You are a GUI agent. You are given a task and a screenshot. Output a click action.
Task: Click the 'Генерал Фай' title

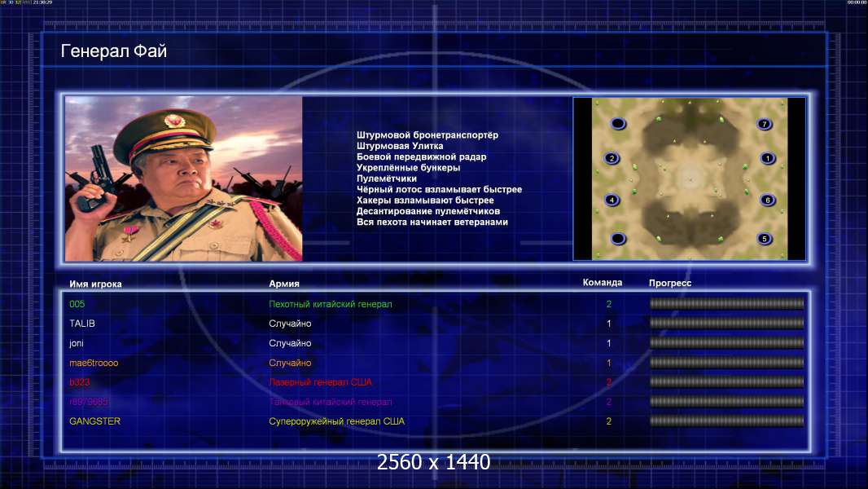(113, 51)
